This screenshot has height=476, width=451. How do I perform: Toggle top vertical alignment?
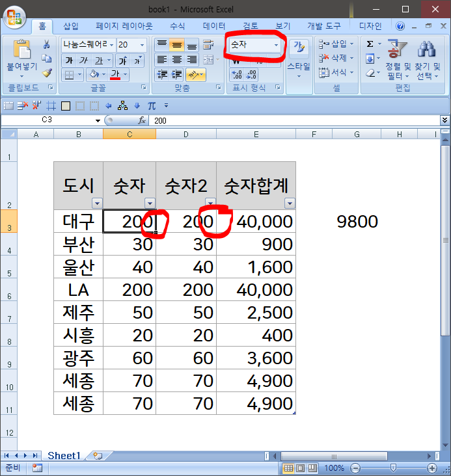[161, 45]
